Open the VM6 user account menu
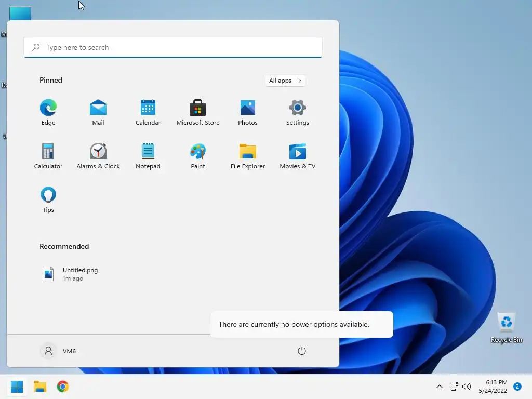The image size is (532, 399). click(58, 351)
